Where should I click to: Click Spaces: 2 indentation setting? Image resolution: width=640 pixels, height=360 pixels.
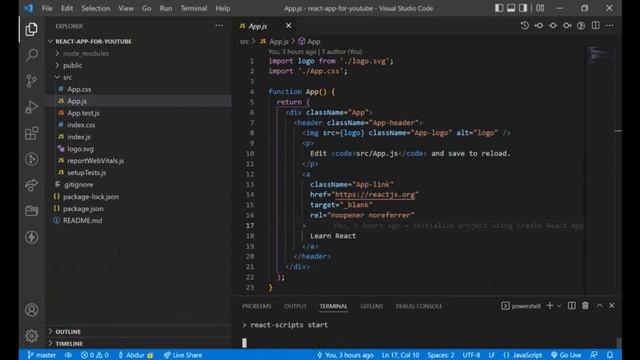point(441,355)
